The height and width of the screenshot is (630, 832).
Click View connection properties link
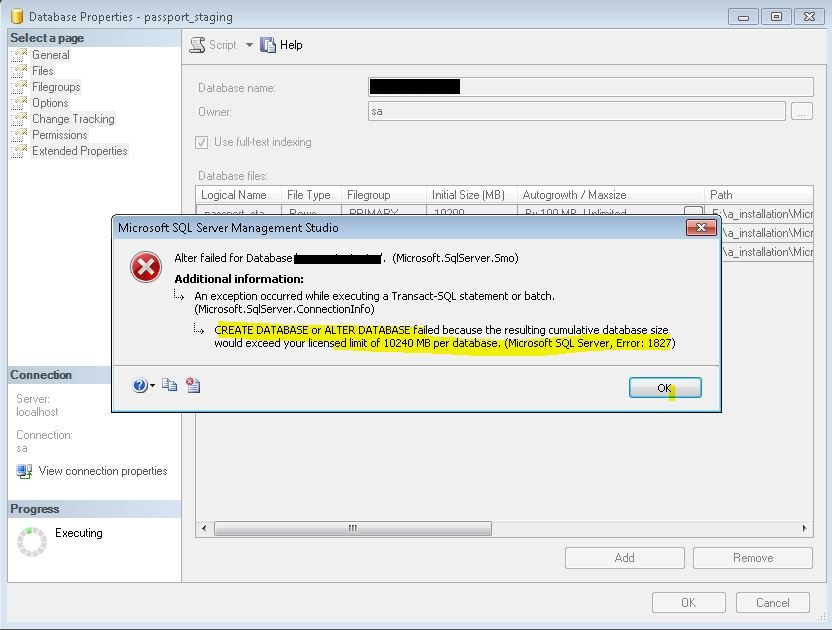pos(103,471)
